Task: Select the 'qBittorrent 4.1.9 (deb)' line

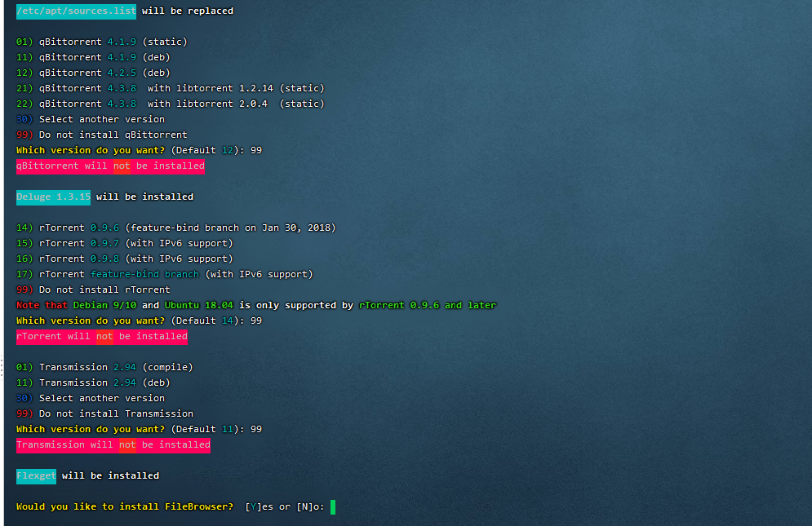Action: (93, 57)
